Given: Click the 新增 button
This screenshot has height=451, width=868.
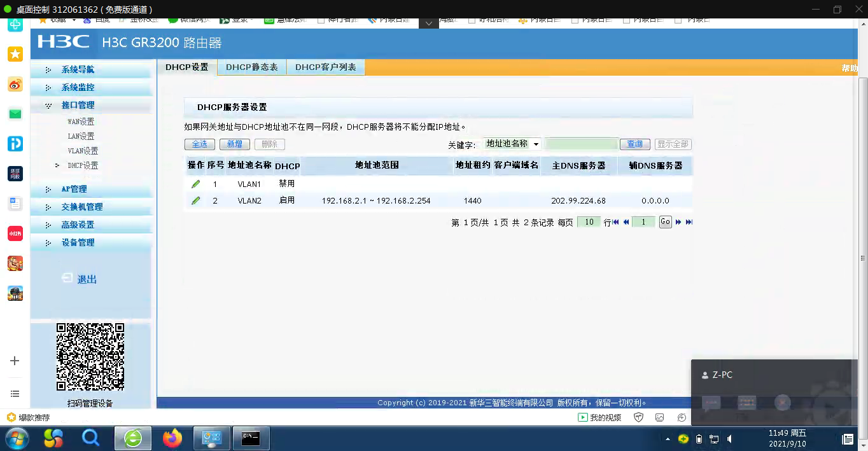Looking at the screenshot, I should point(235,144).
